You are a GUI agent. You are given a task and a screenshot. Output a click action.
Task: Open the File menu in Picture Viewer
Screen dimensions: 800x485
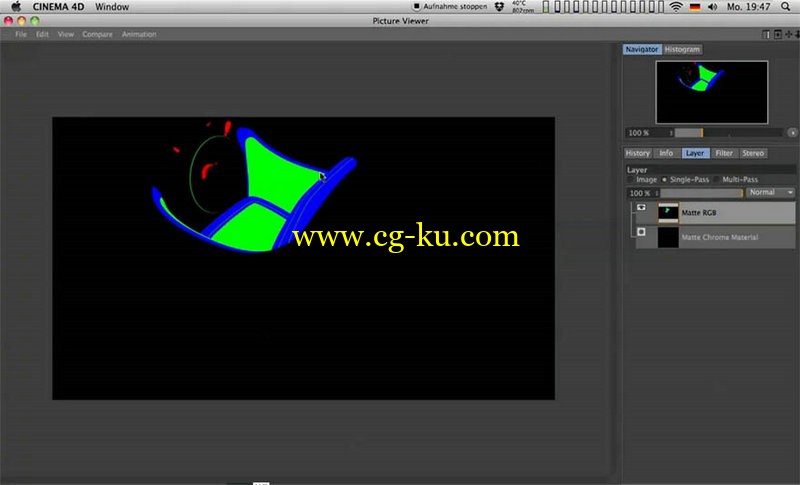21,34
